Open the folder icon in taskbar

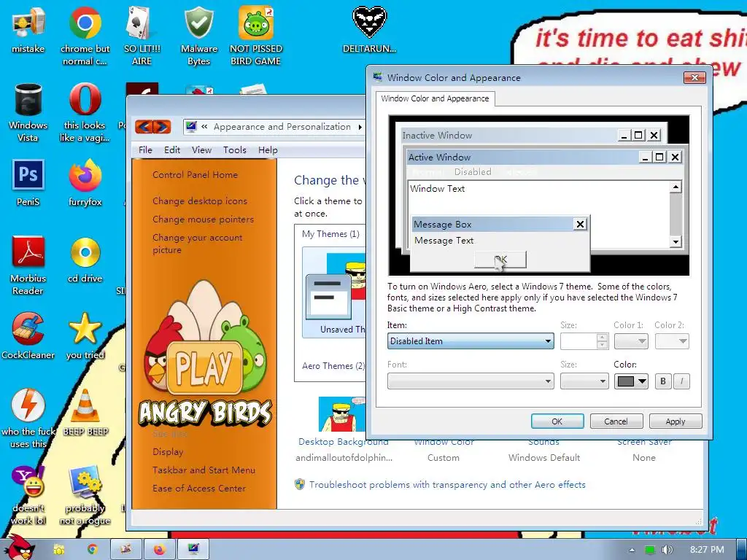click(x=58, y=549)
